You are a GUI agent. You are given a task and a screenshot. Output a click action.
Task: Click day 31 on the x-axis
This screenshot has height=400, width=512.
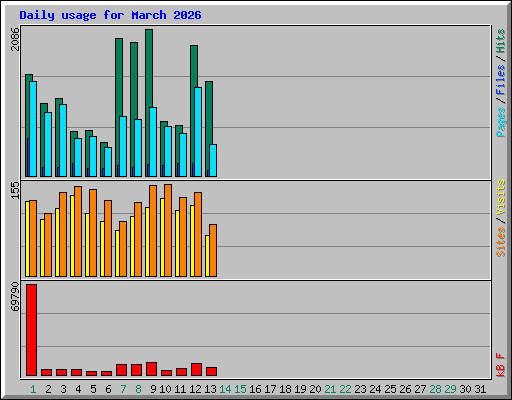click(x=480, y=389)
